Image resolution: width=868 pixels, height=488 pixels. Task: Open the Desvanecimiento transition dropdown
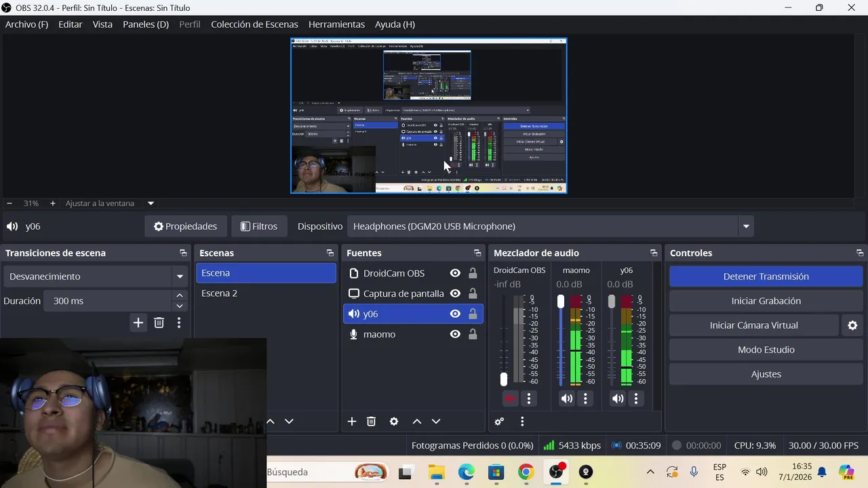pos(96,277)
